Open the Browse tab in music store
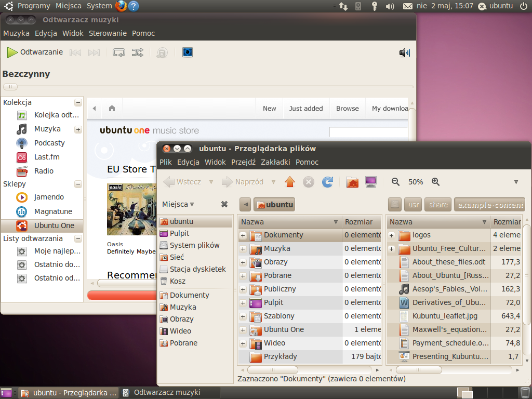532x399 pixels. [348, 109]
